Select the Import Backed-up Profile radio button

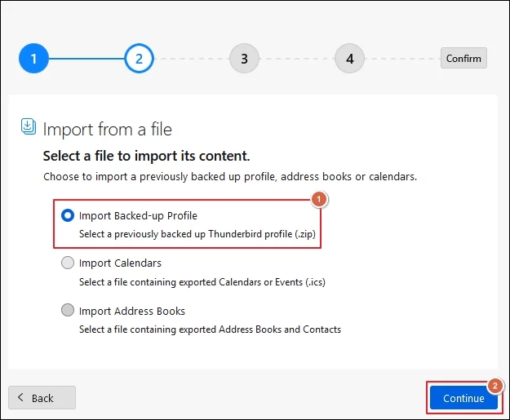(x=68, y=215)
